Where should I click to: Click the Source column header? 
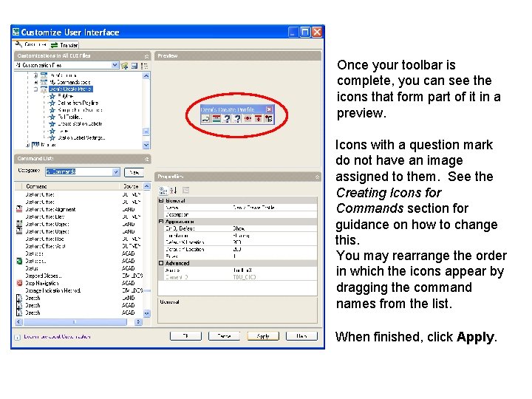point(131,186)
